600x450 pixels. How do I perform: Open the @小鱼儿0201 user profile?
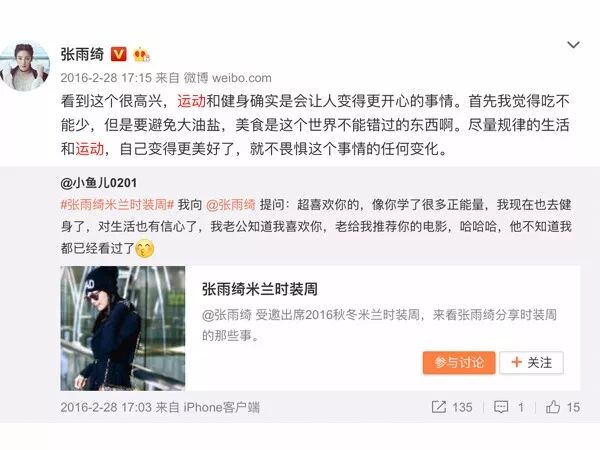click(99, 183)
